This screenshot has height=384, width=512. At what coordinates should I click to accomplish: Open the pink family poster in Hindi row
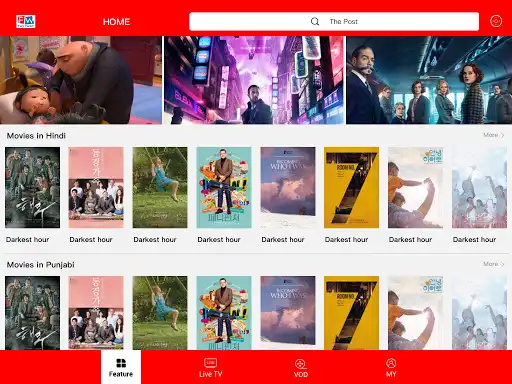(96, 188)
